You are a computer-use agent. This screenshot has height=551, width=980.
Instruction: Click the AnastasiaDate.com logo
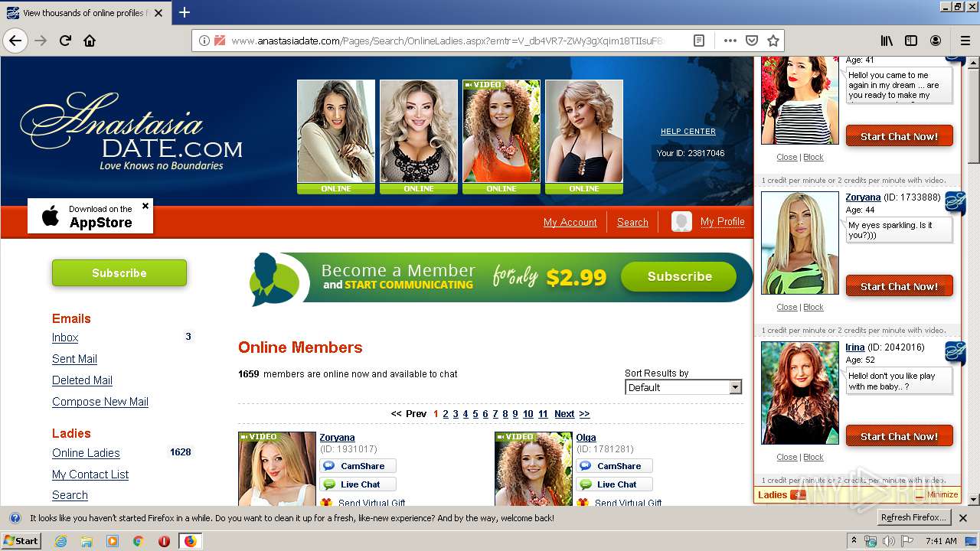[131, 132]
